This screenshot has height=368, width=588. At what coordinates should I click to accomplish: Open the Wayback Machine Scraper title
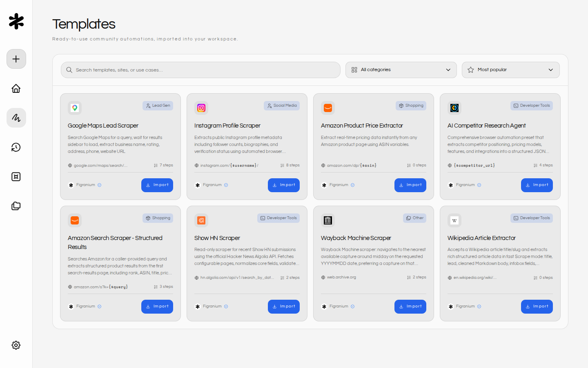pos(356,238)
